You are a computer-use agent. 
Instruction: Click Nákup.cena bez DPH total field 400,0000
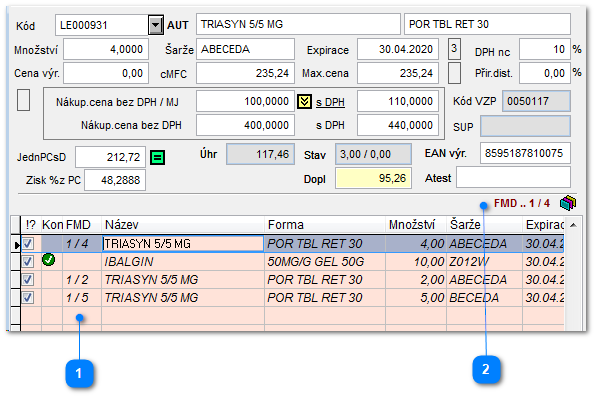[x=245, y=125]
